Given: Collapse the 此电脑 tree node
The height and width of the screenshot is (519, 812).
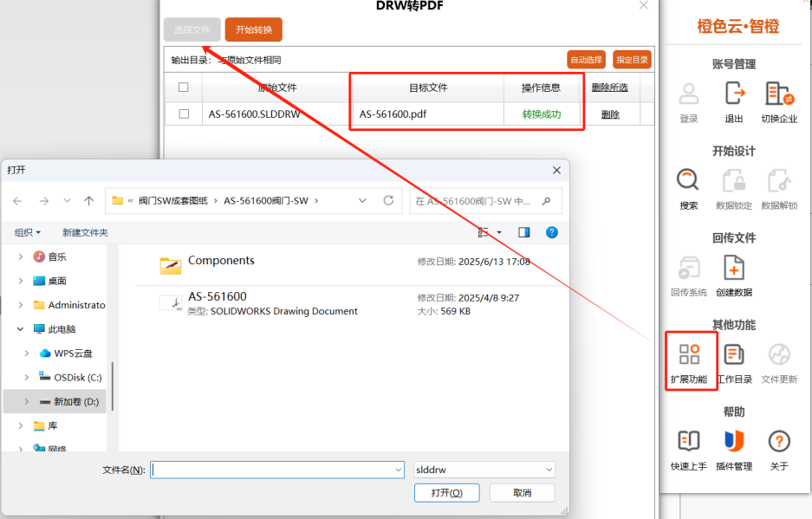Looking at the screenshot, I should [x=21, y=329].
